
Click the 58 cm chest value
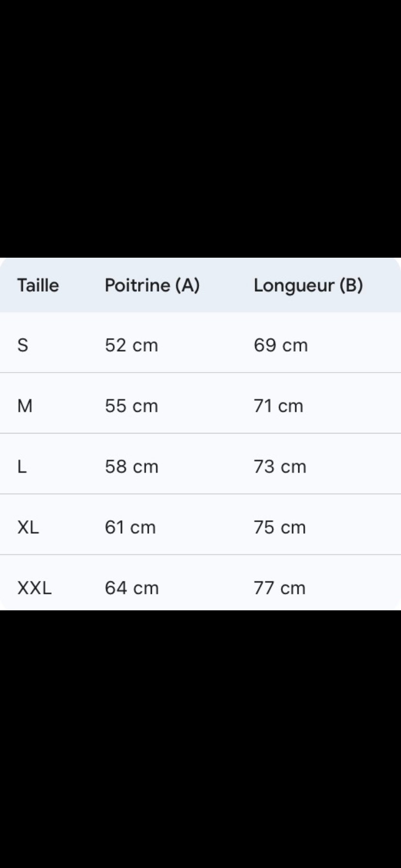pyautogui.click(x=131, y=466)
